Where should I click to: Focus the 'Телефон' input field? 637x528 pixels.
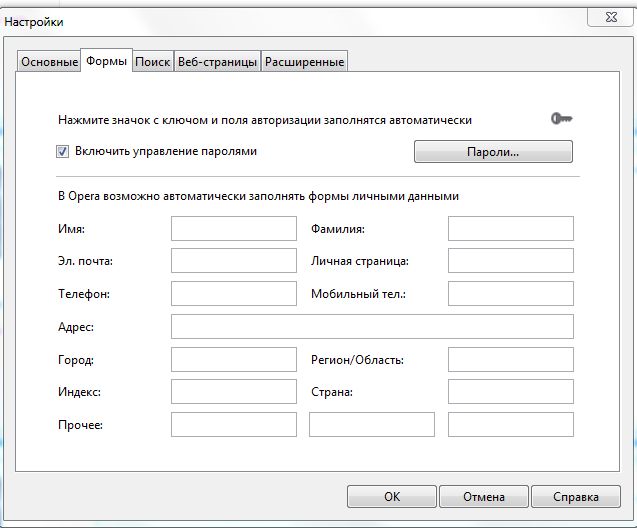234,294
